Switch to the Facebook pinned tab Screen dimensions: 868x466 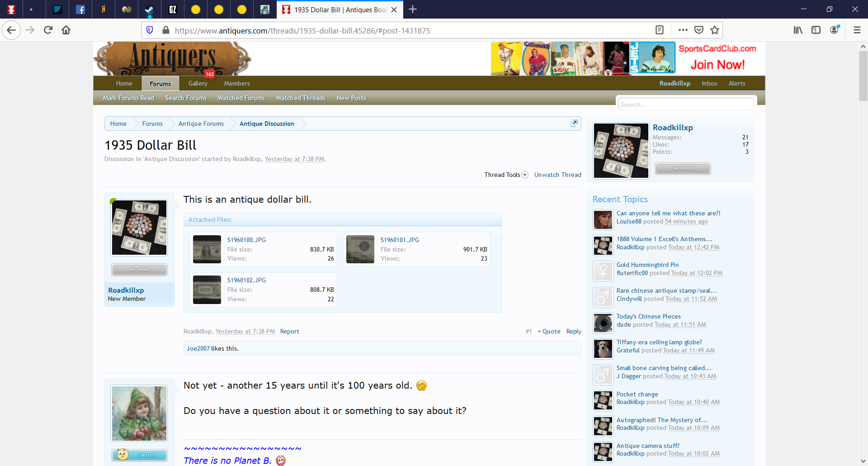80,10
